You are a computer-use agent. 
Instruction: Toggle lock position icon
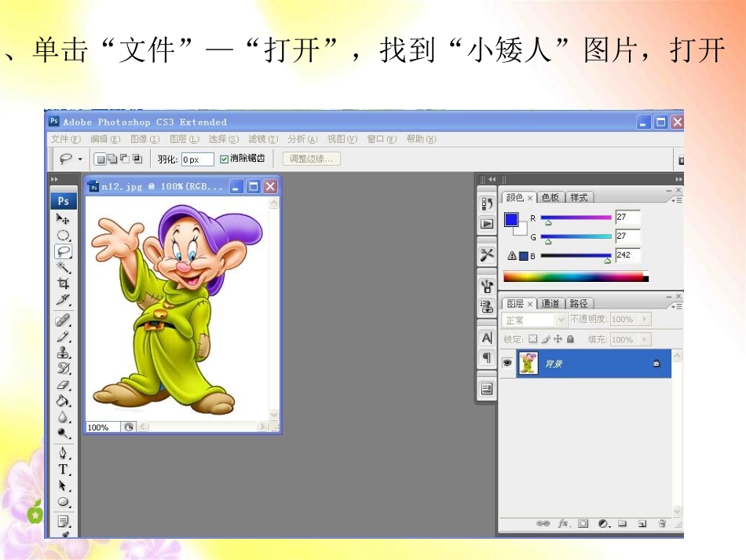point(558,339)
